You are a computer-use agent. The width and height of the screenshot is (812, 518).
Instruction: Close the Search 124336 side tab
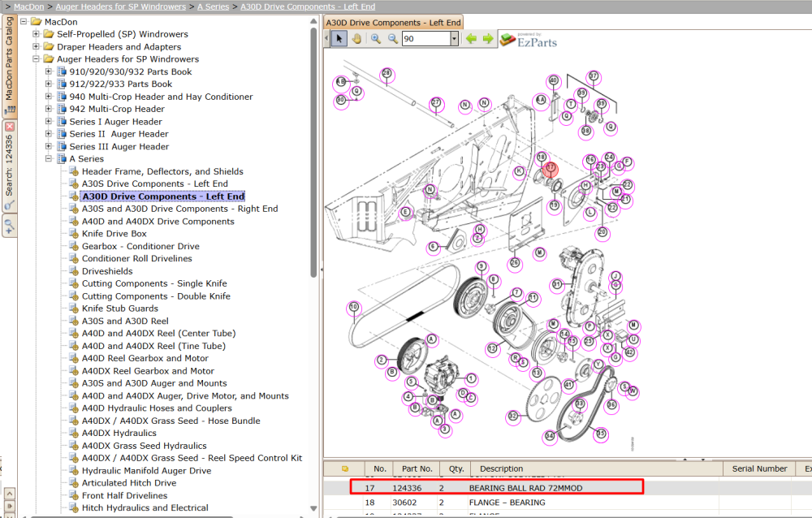10,127
